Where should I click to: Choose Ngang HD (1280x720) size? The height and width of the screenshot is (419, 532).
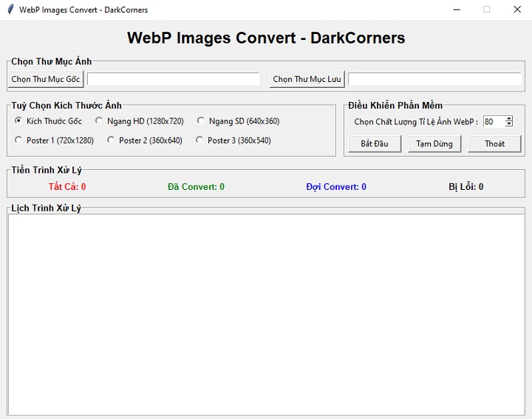(x=100, y=121)
